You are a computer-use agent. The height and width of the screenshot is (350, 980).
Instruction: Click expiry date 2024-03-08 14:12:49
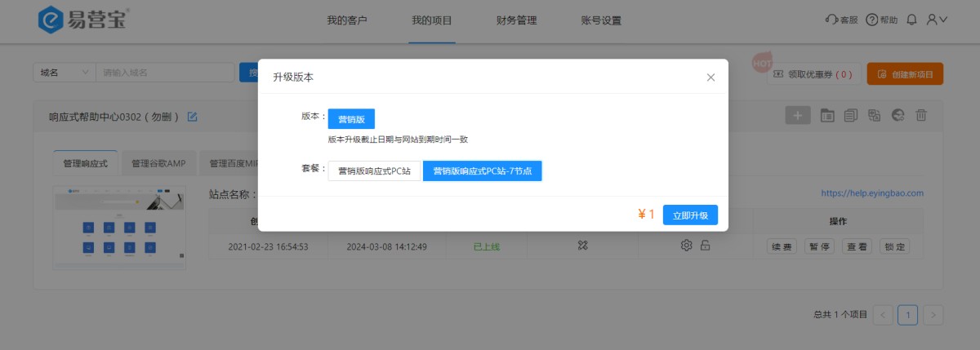[386, 246]
